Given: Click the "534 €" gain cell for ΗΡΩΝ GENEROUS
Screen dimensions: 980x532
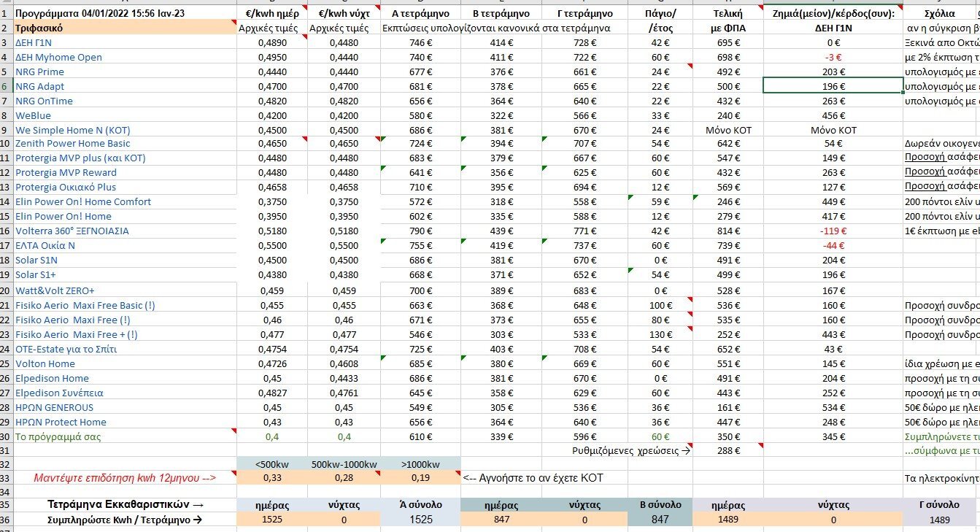Looking at the screenshot, I should (x=833, y=407).
